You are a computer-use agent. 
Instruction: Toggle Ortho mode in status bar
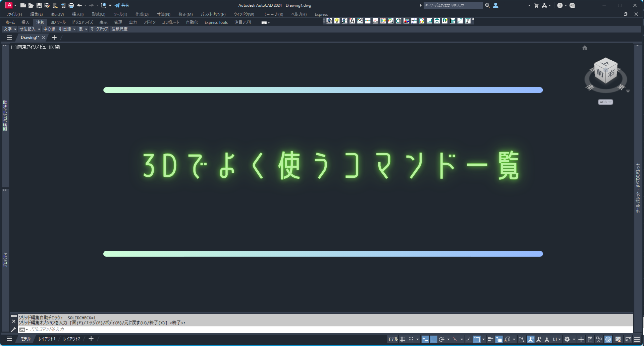(434, 339)
